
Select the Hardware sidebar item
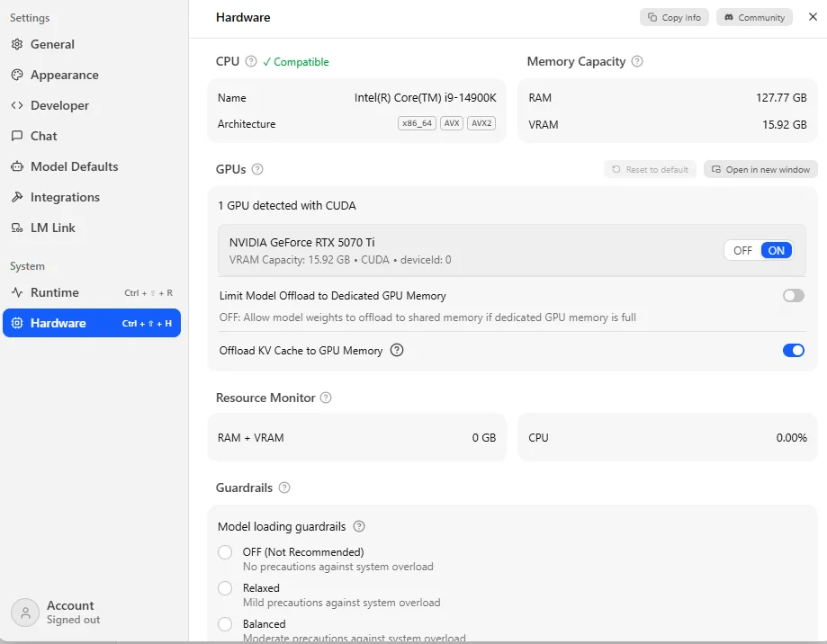pyautogui.click(x=92, y=323)
